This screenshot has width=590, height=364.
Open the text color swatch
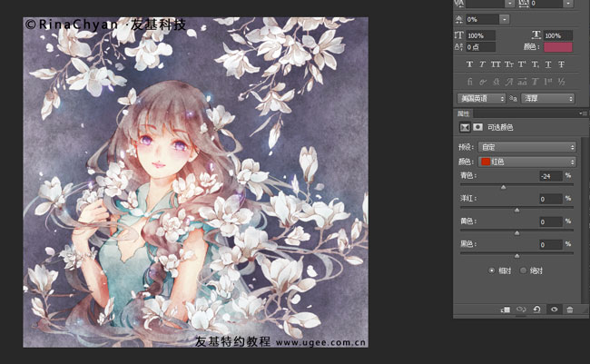pos(558,47)
